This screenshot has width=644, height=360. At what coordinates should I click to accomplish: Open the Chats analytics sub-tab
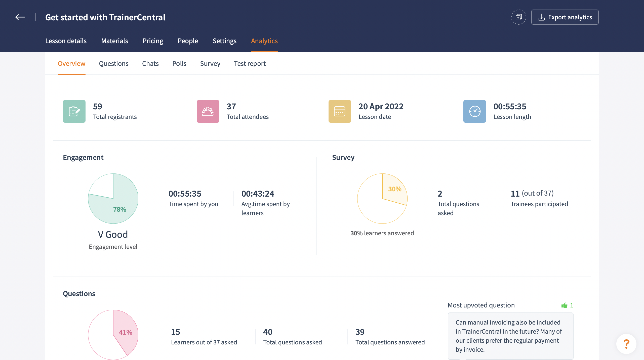coord(150,64)
